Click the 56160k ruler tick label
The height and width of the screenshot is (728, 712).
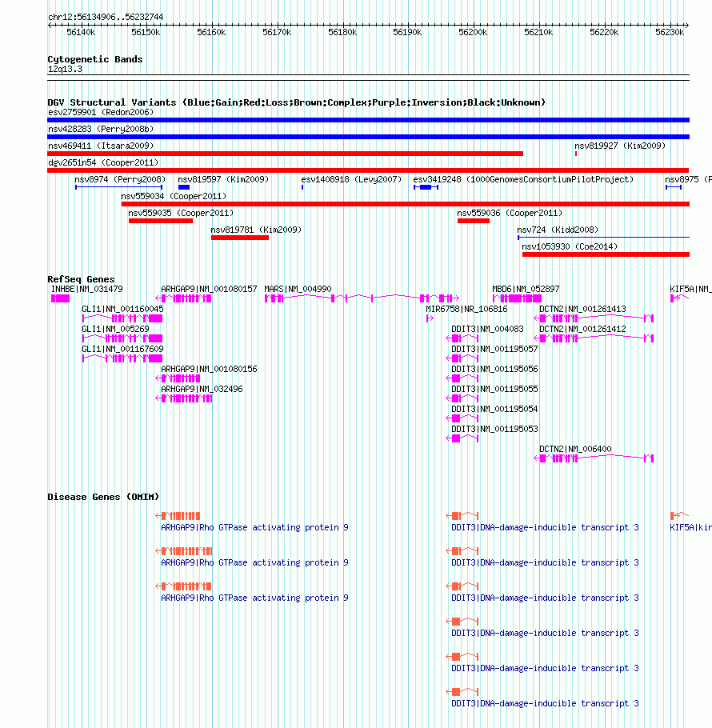211,33
